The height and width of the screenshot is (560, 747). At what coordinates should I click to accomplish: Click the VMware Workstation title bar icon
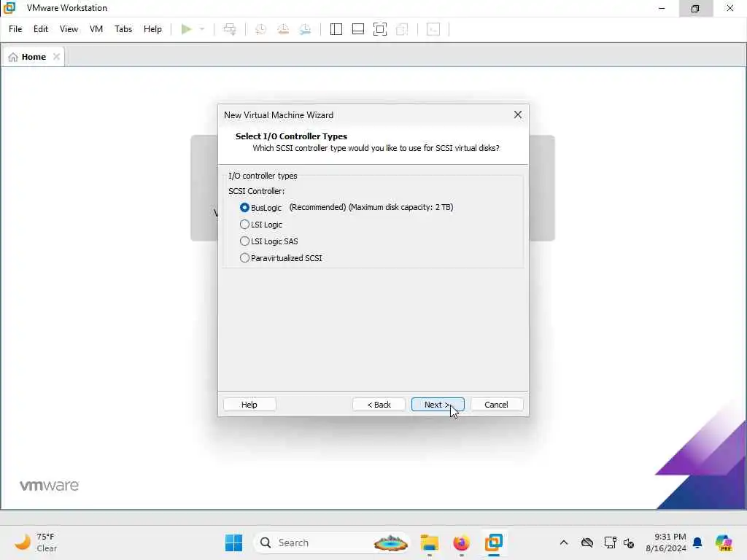(x=9, y=7)
